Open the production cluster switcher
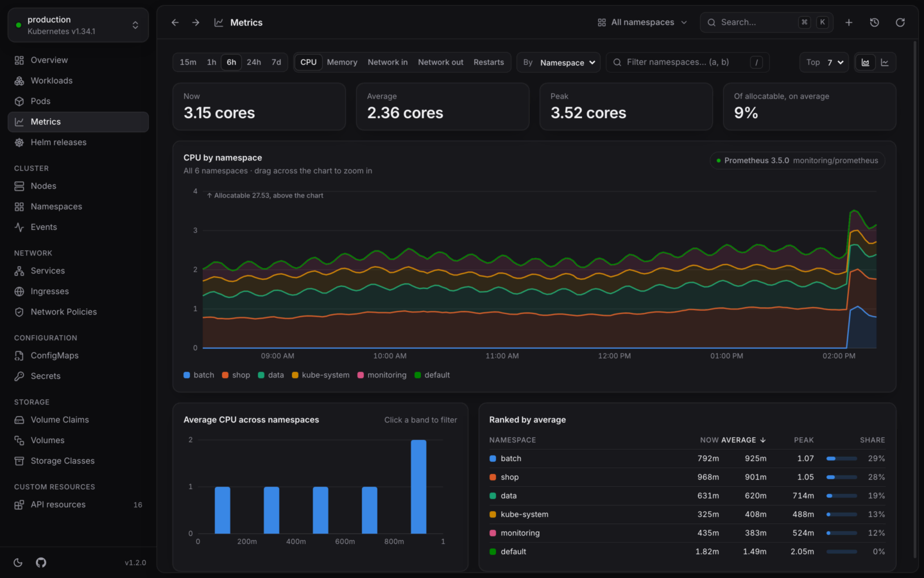The height and width of the screenshot is (578, 924). (x=78, y=25)
